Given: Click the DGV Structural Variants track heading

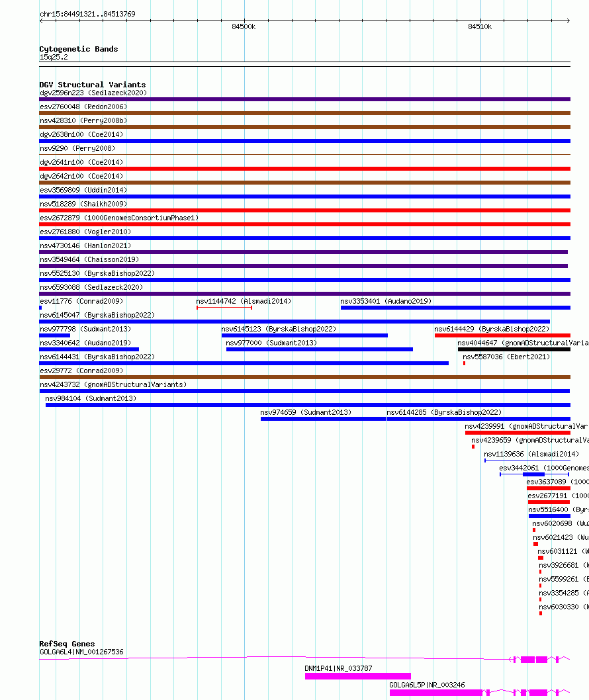Looking at the screenshot, I should click(93, 85).
